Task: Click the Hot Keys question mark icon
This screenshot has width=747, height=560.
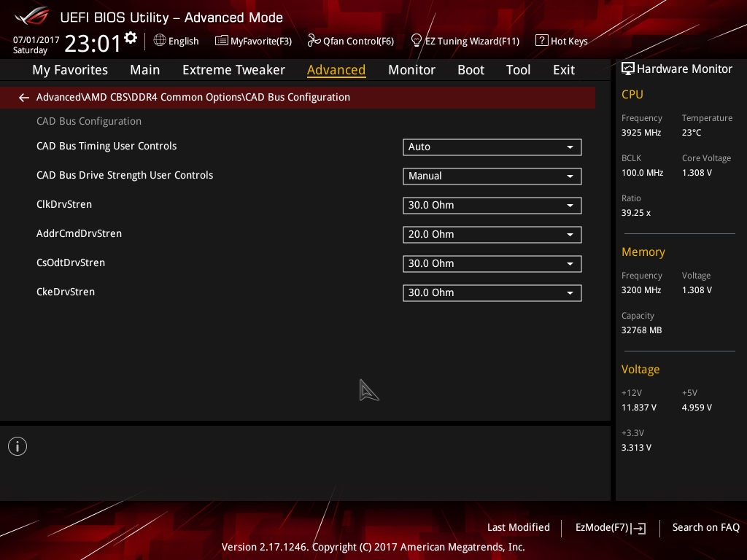Action: coord(542,41)
